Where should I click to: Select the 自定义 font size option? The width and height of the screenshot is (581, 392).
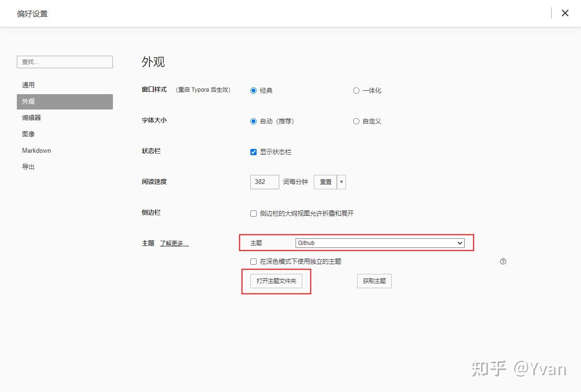[x=356, y=121]
